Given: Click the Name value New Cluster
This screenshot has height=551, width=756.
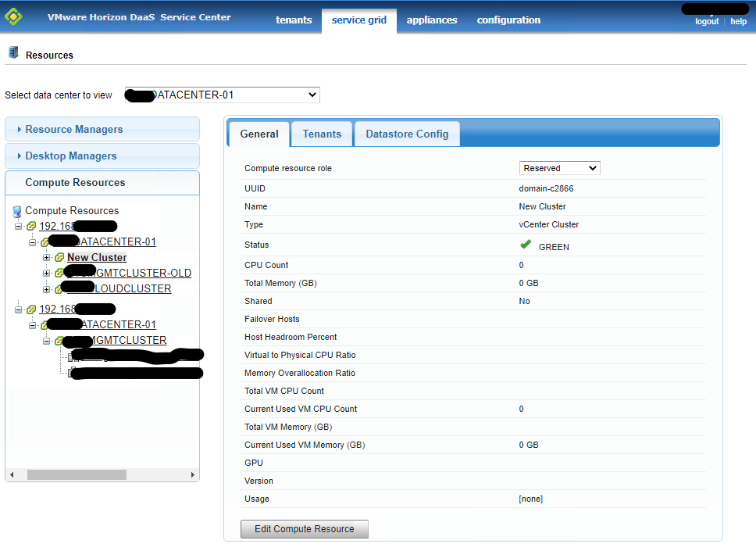Looking at the screenshot, I should 542,206.
